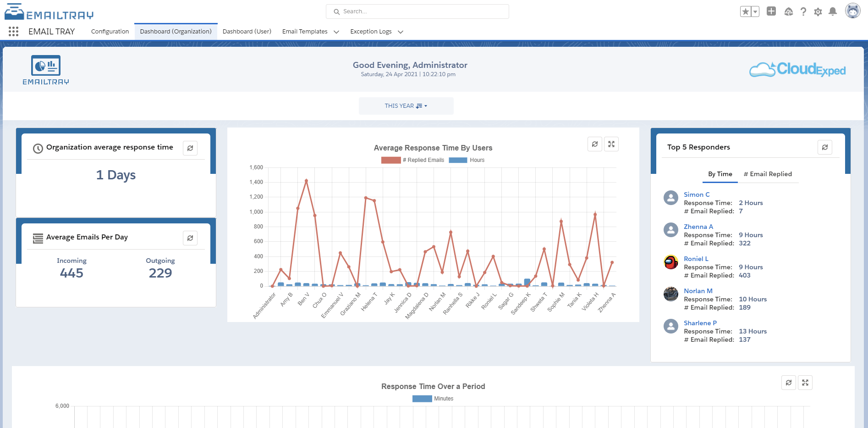This screenshot has height=428, width=868.
Task: Open the App Launcher waffle icon
Action: (x=13, y=31)
